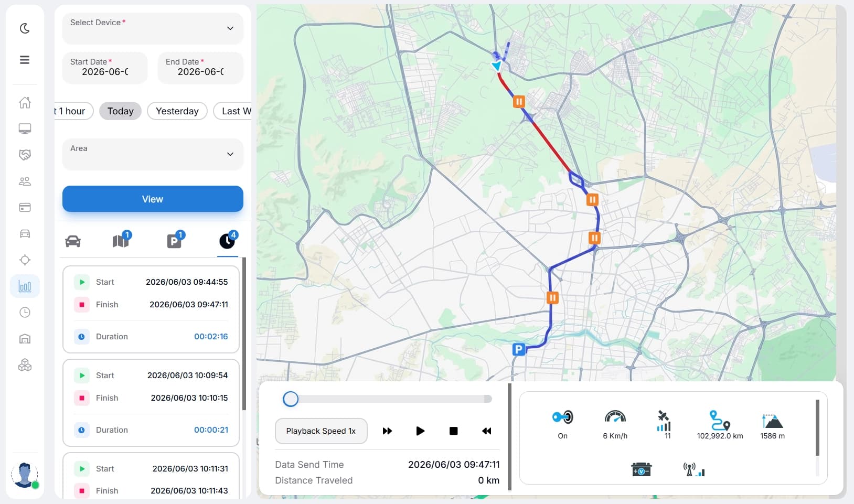Viewport: 854px width, 504px height.
Task: Open the payment card sidebar icon
Action: 25,208
